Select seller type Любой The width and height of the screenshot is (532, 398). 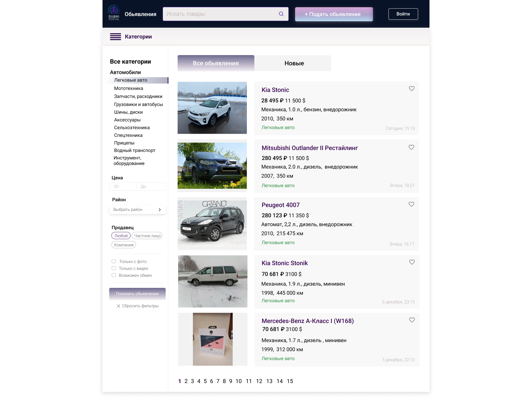click(121, 236)
